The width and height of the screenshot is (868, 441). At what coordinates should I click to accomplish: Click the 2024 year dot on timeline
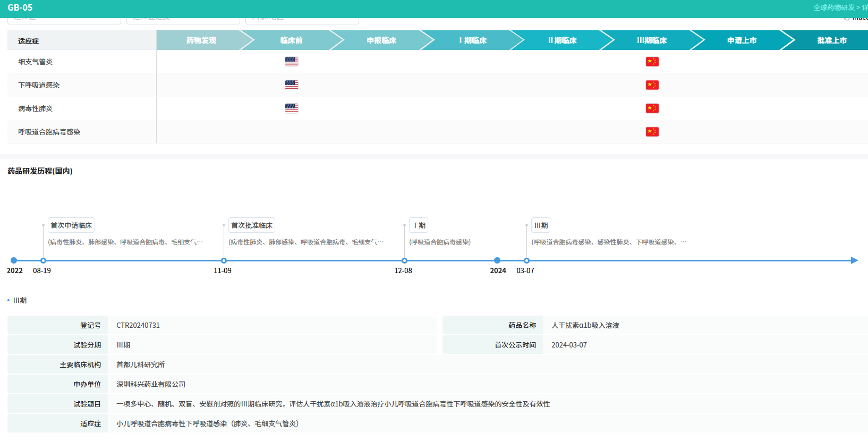[497, 260]
